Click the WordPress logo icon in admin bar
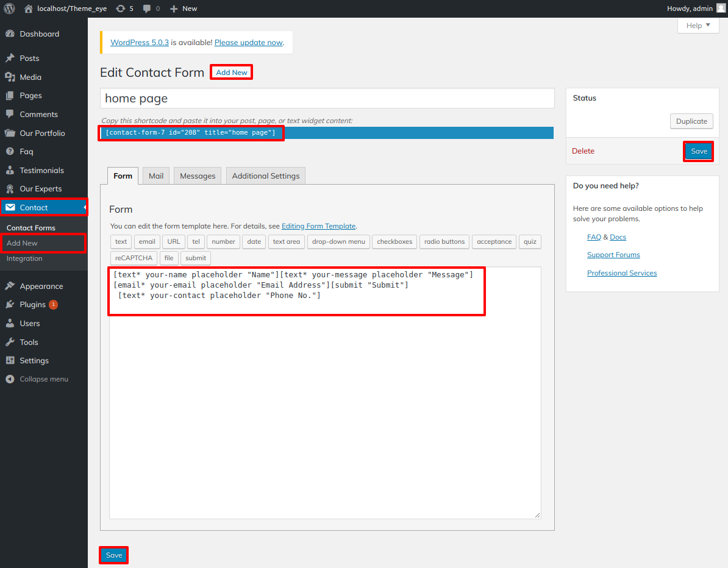The image size is (728, 568). point(9,9)
